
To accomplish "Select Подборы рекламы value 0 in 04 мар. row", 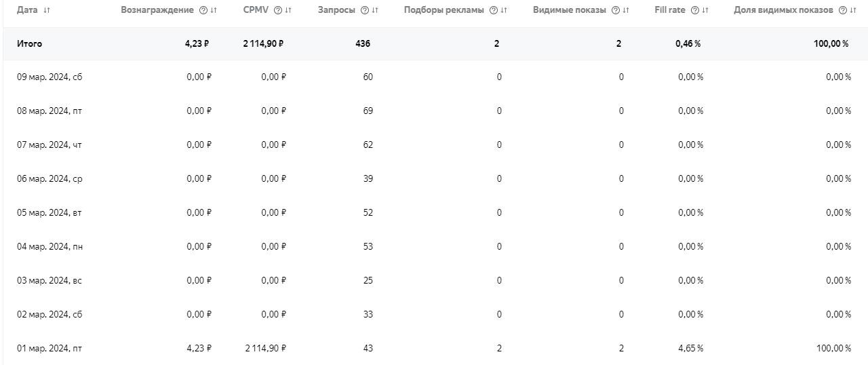I will pos(499,247).
